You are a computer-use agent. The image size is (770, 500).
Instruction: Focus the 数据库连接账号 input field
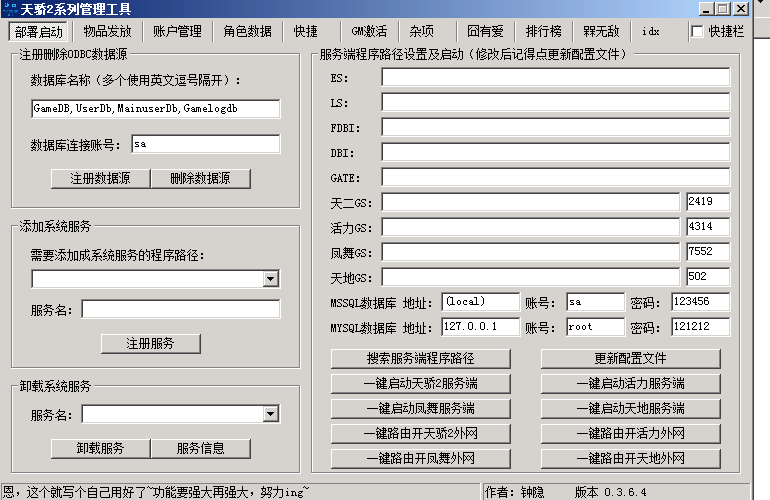click(205, 145)
